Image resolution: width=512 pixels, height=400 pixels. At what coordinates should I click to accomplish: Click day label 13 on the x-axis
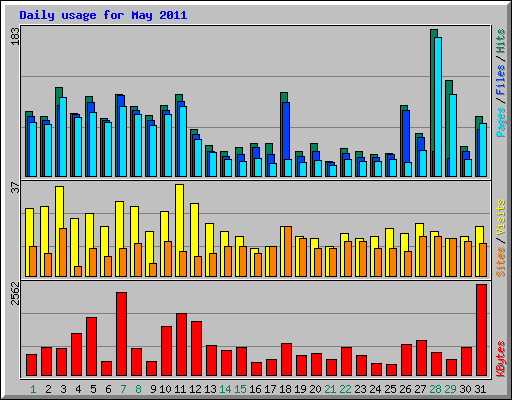point(210,389)
